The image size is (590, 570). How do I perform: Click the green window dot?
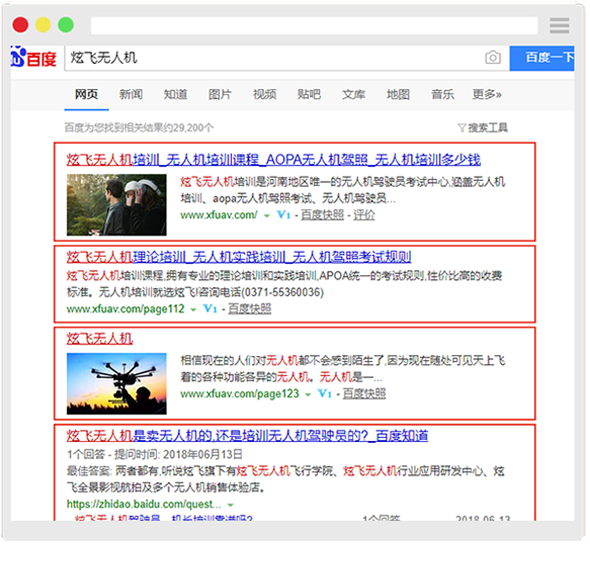66,25
